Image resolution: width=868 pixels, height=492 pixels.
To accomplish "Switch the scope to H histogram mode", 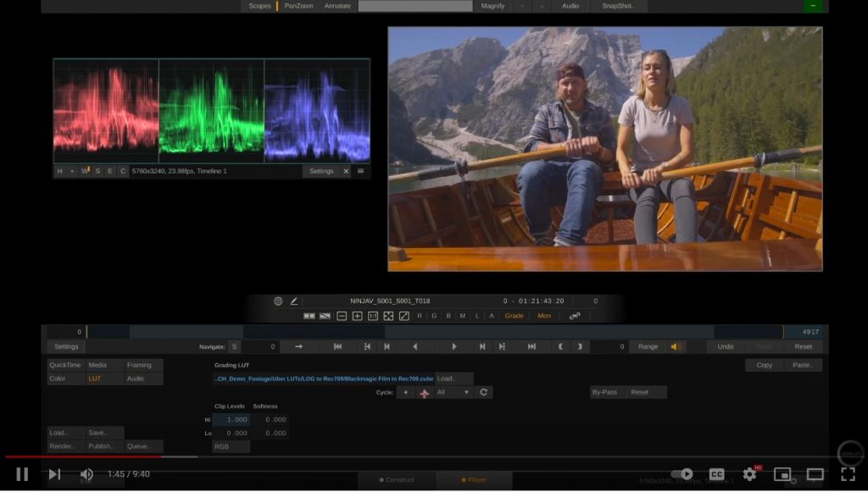I will (60, 171).
